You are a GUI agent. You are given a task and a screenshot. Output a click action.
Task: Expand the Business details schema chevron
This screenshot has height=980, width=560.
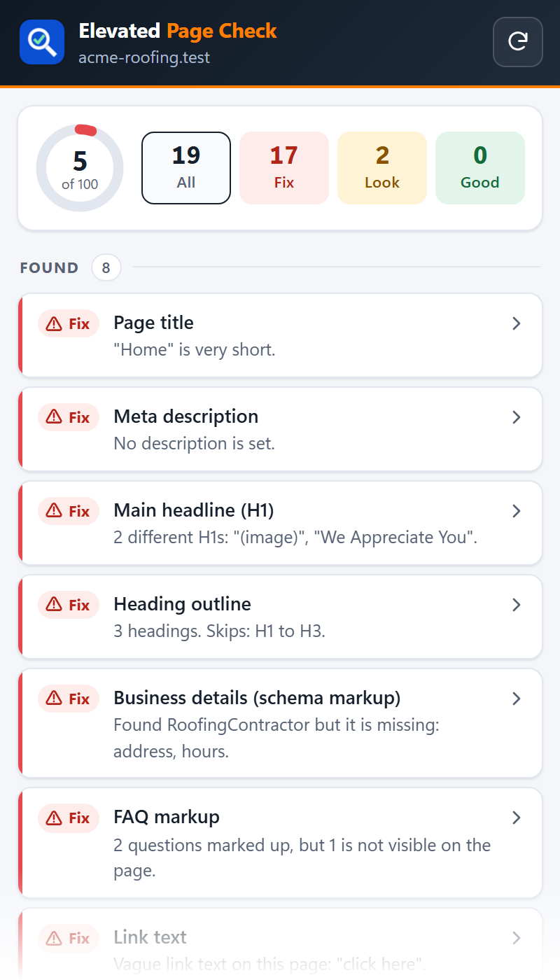[x=517, y=699]
